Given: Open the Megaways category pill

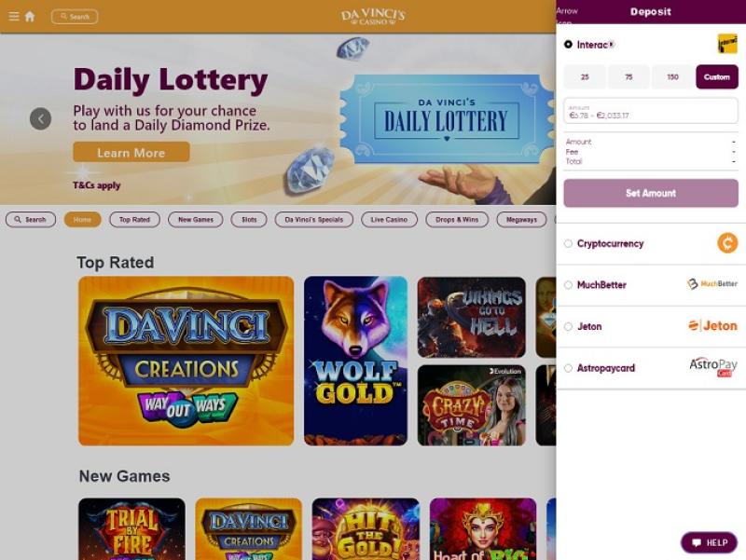Looking at the screenshot, I should [x=521, y=220].
